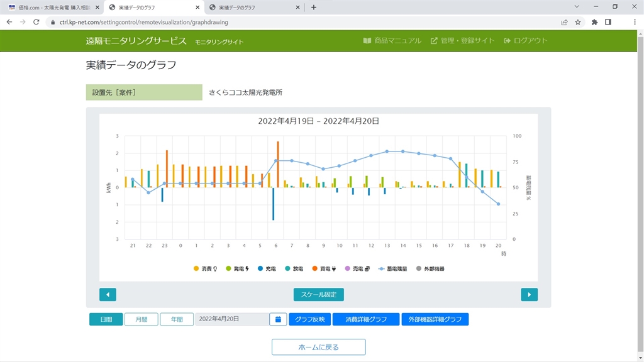
Task: Toggle 放電 series in chart legend
Action: point(294,268)
